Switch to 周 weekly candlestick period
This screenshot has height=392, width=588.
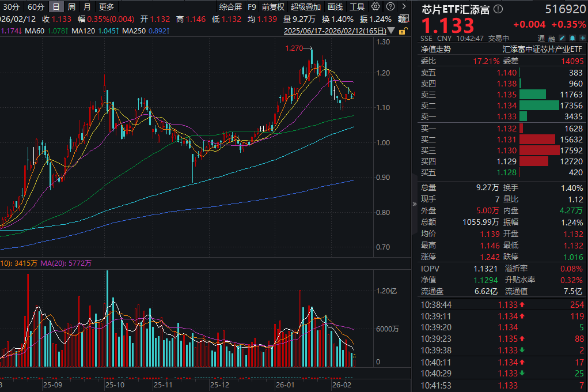(71, 7)
